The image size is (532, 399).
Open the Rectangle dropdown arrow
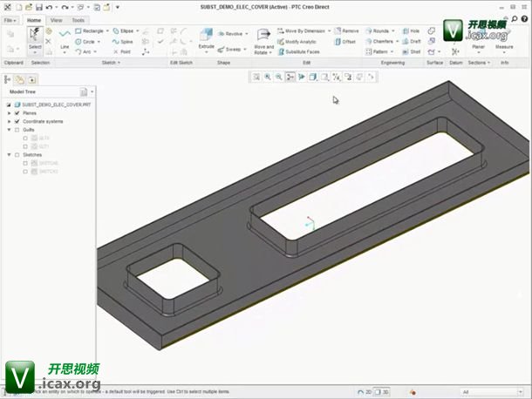107,30
